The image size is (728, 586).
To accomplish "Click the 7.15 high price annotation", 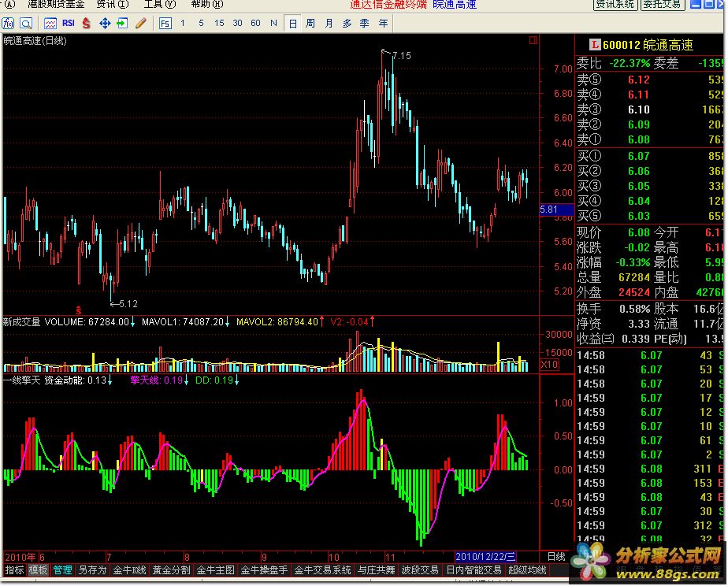I will [401, 56].
